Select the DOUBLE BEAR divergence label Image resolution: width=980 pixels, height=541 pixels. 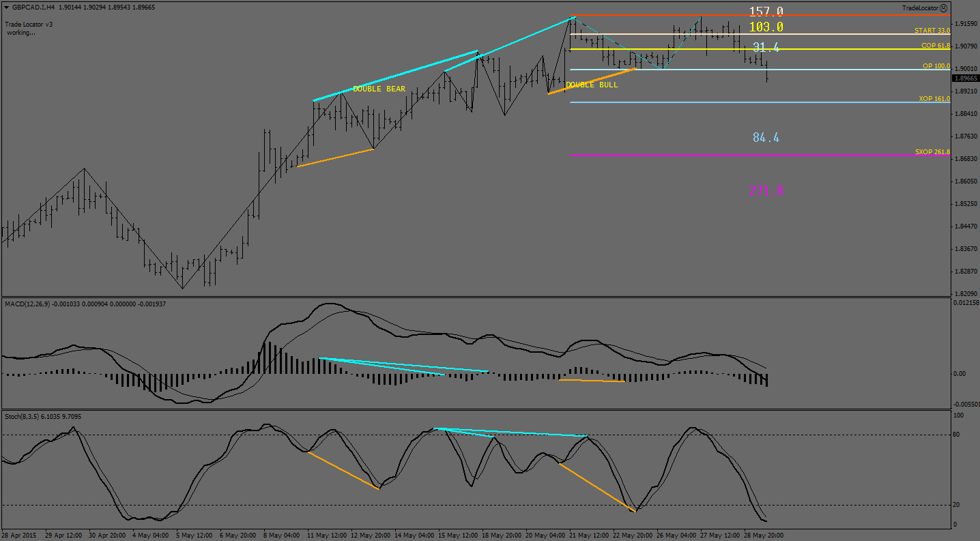click(x=379, y=89)
